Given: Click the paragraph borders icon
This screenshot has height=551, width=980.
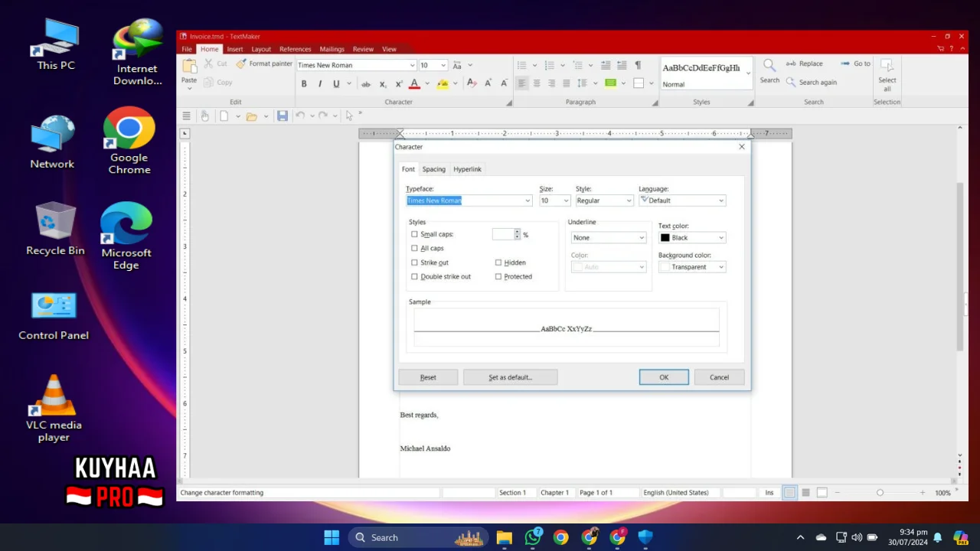Looking at the screenshot, I should click(639, 83).
